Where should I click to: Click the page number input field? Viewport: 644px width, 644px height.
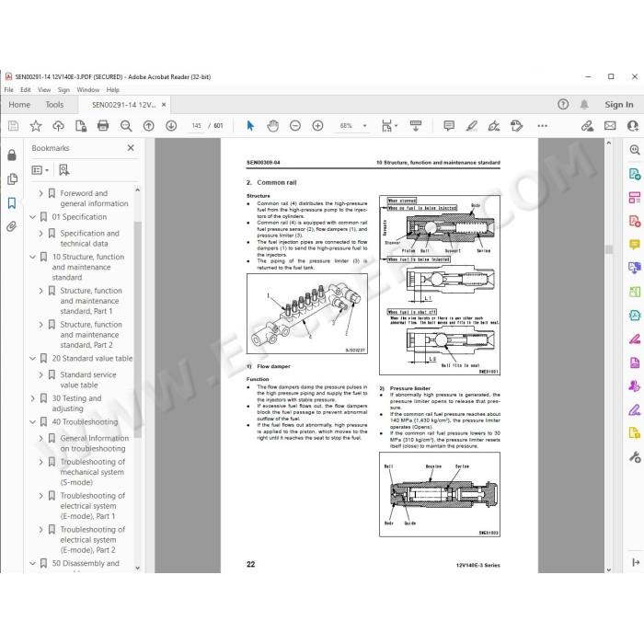point(196,126)
